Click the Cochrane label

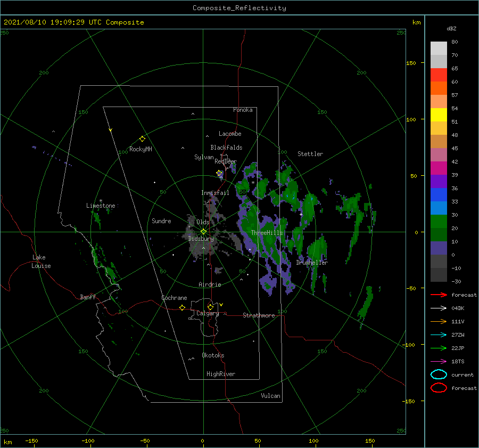[x=174, y=298]
